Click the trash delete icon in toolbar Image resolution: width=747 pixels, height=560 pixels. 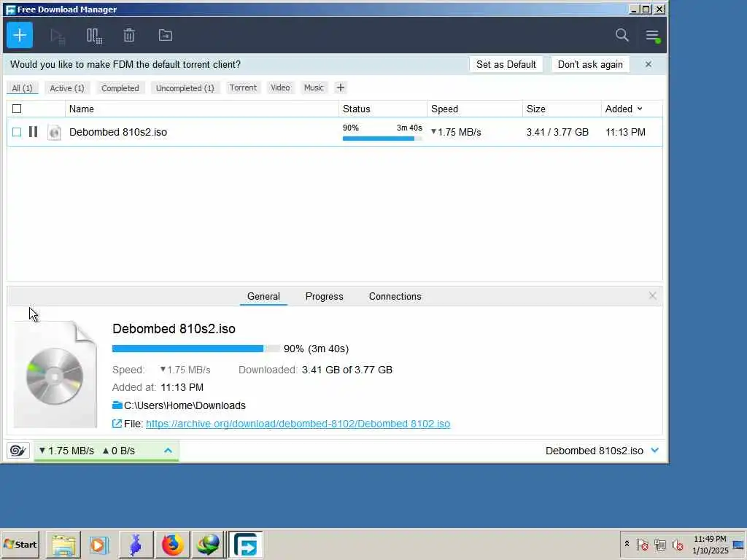click(129, 35)
